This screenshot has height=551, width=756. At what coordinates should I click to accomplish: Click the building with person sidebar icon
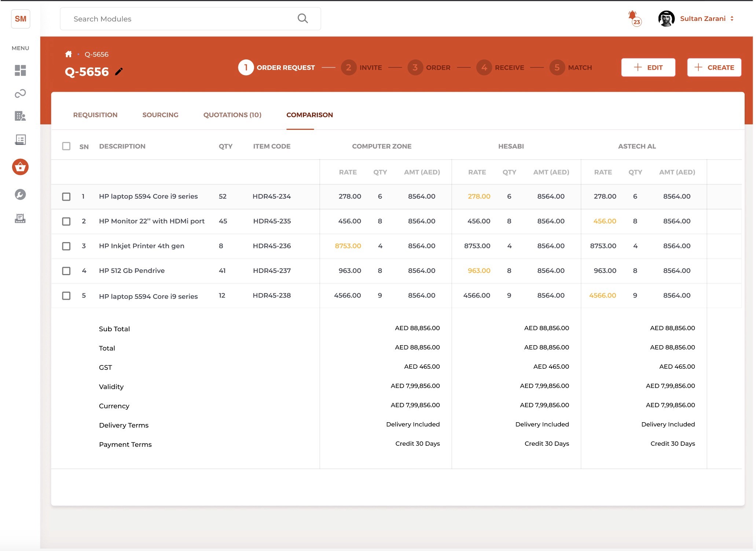(x=20, y=116)
